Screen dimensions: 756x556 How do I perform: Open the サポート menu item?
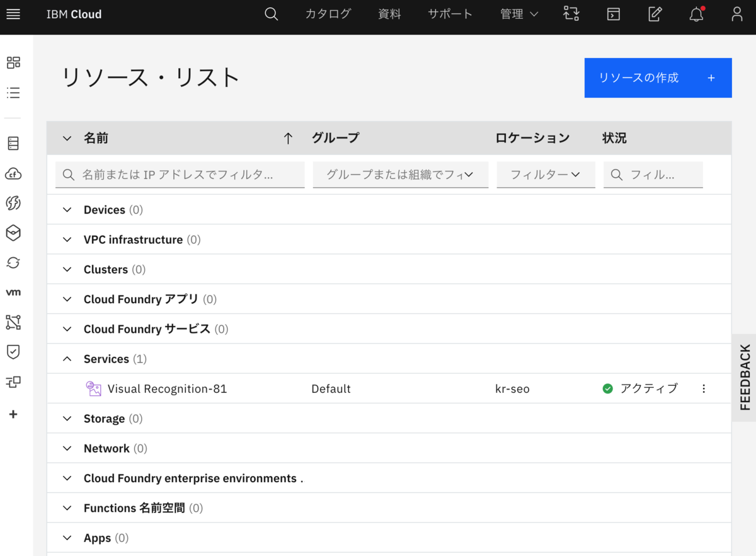[450, 14]
